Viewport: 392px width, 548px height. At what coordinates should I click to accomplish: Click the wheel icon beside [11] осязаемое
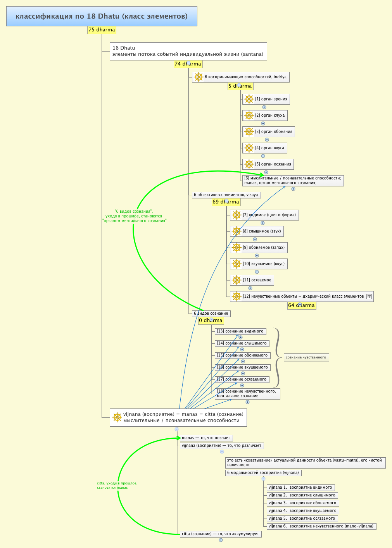(237, 280)
